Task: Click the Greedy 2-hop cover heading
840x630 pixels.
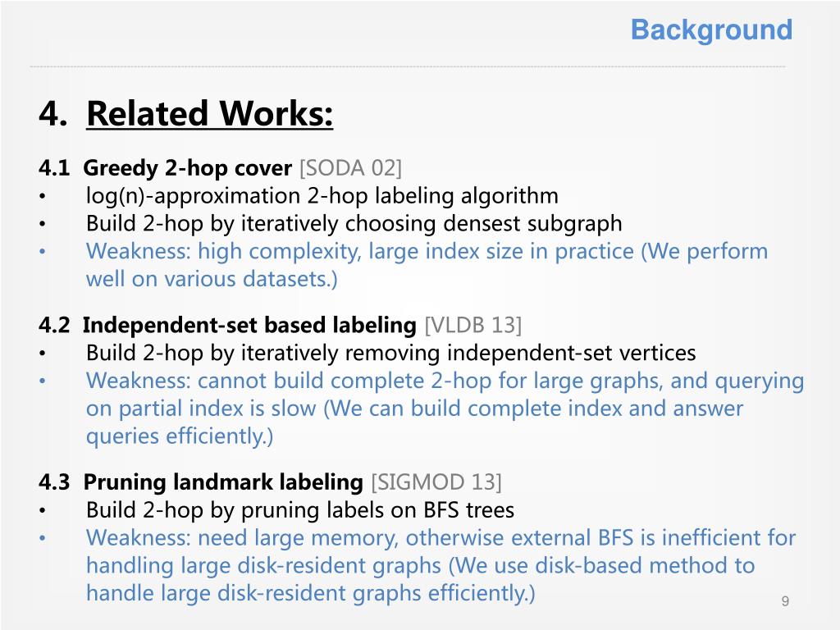Action: (188, 168)
